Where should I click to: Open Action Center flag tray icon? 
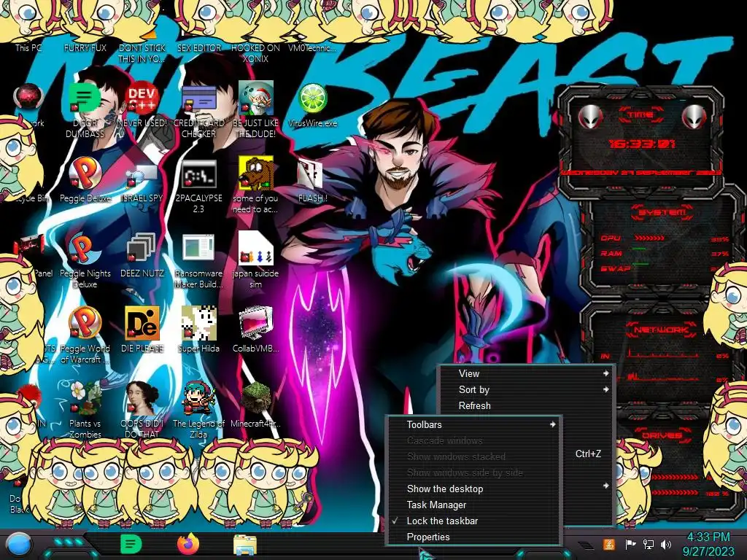click(631, 544)
